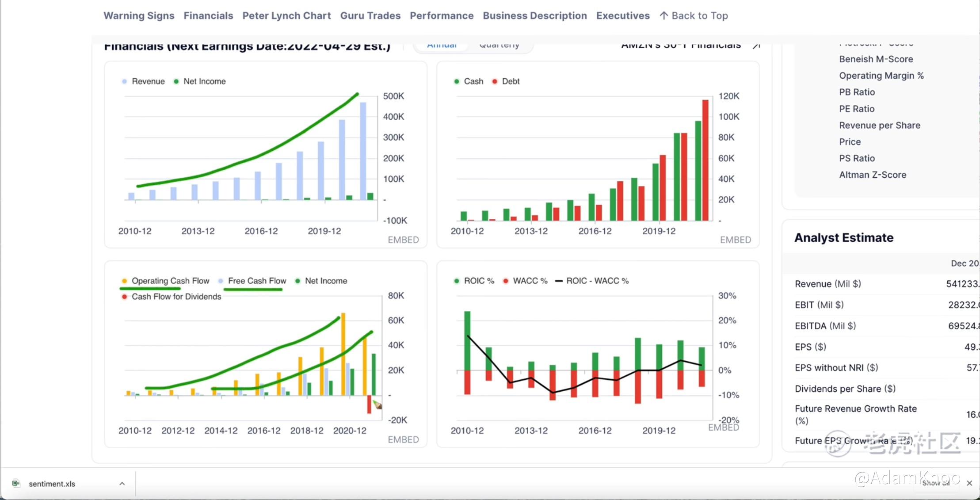Select the Annual financials toggle
Screen dimensions: 980x500
pyautogui.click(x=442, y=46)
